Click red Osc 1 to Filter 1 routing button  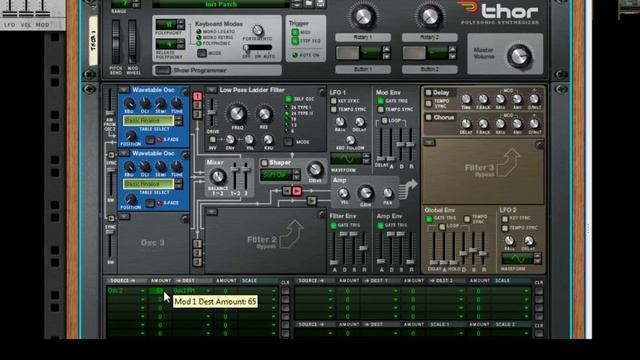coord(198,96)
